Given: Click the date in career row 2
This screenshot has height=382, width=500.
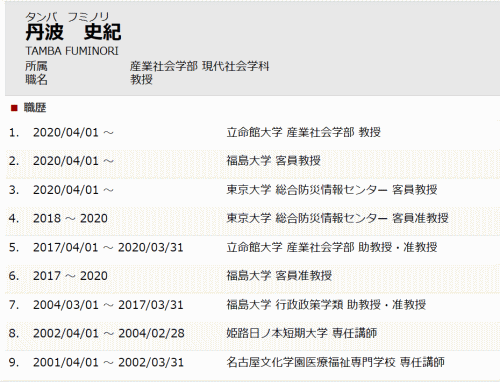Looking at the screenshot, I should pyautogui.click(x=73, y=161).
